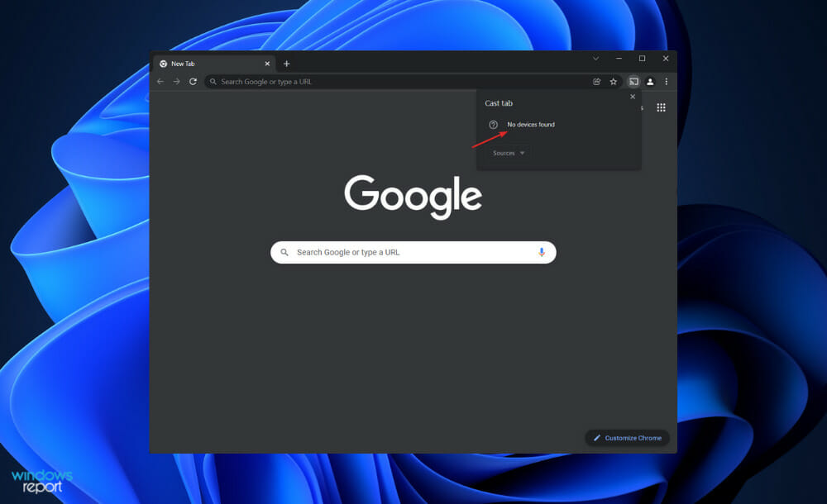The image size is (827, 504).
Task: Click the share page icon in address bar
Action: [x=596, y=82]
